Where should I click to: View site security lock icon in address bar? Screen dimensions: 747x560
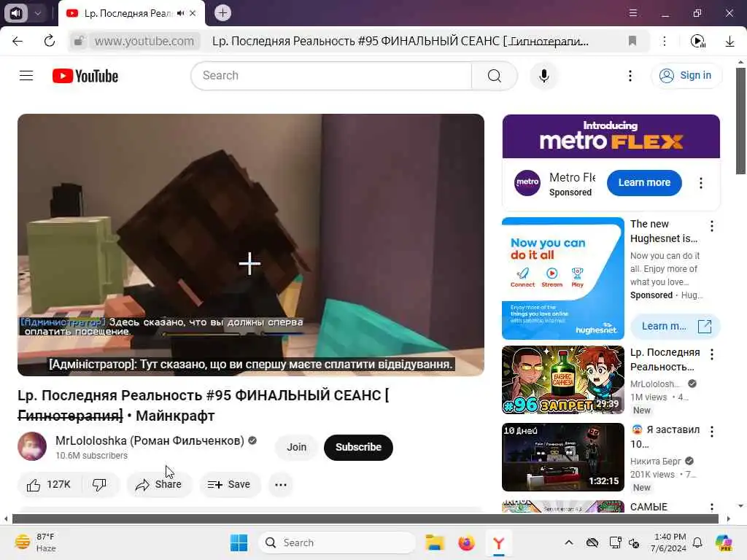click(x=79, y=41)
